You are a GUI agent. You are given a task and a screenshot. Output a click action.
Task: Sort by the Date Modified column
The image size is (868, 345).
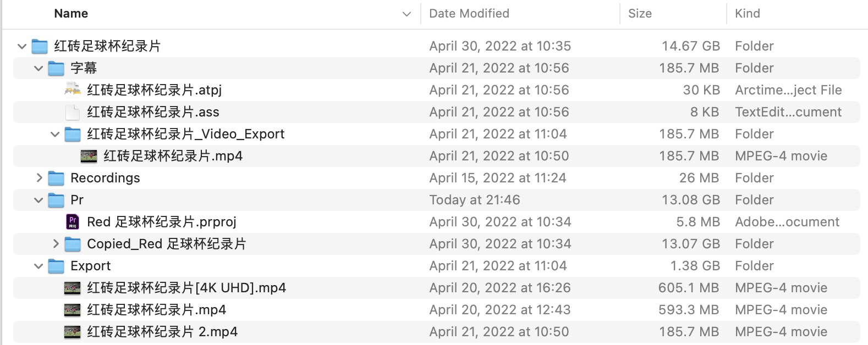click(x=469, y=14)
